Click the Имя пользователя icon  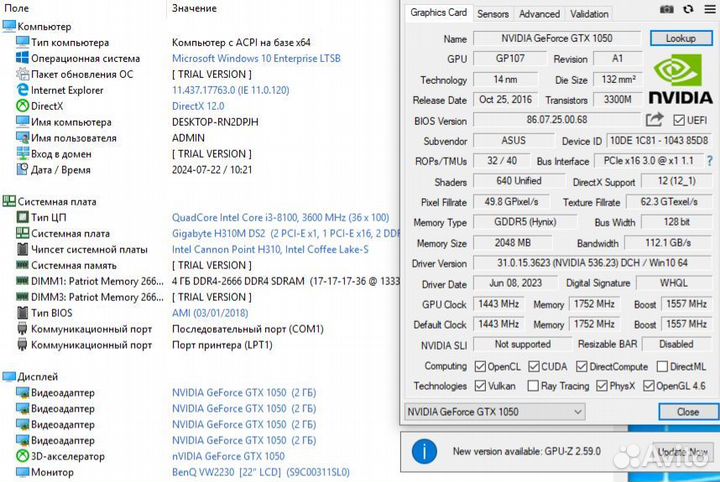coord(22,138)
